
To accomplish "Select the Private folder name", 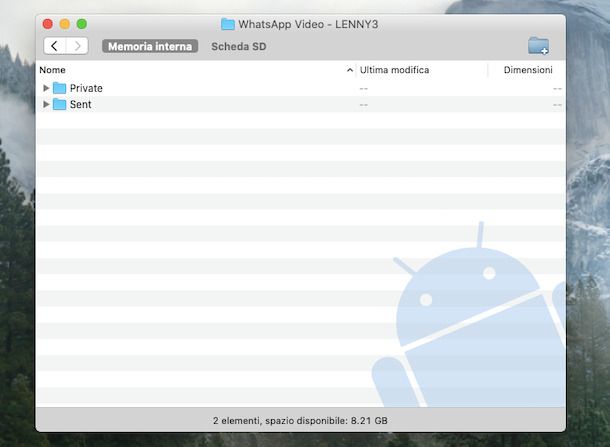I will 86,88.
